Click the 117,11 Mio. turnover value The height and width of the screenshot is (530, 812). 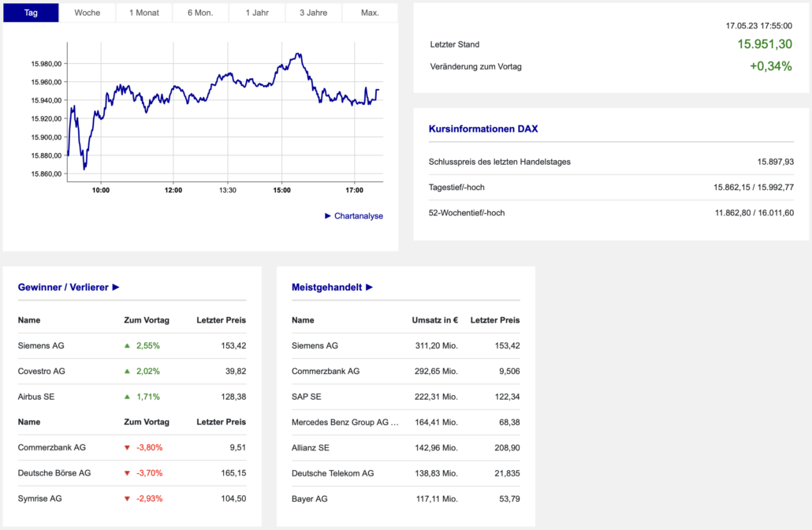click(x=437, y=499)
